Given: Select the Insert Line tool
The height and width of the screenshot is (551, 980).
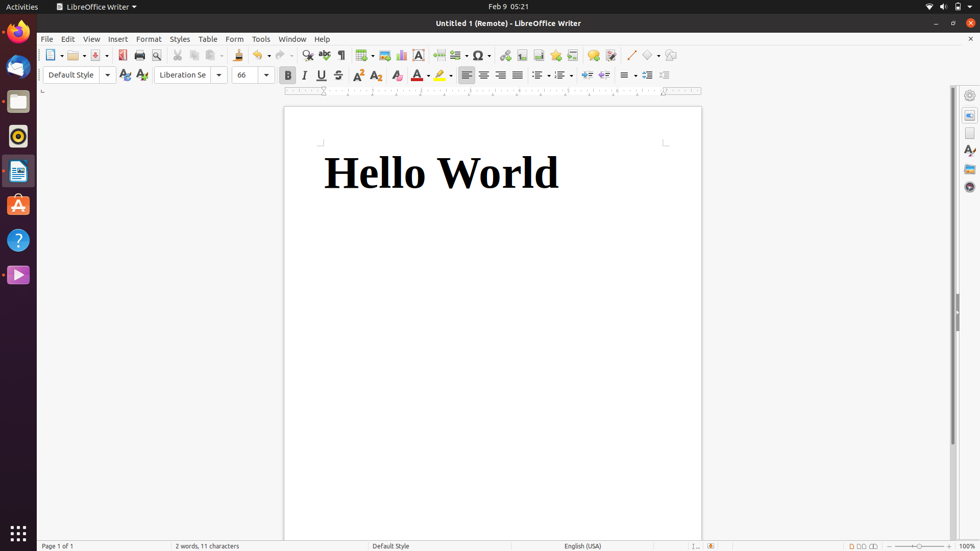Looking at the screenshot, I should (x=631, y=55).
